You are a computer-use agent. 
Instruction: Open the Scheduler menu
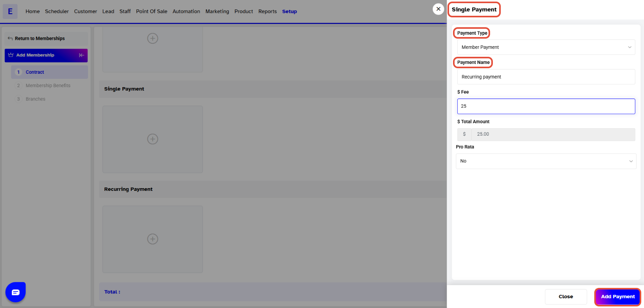(57, 11)
